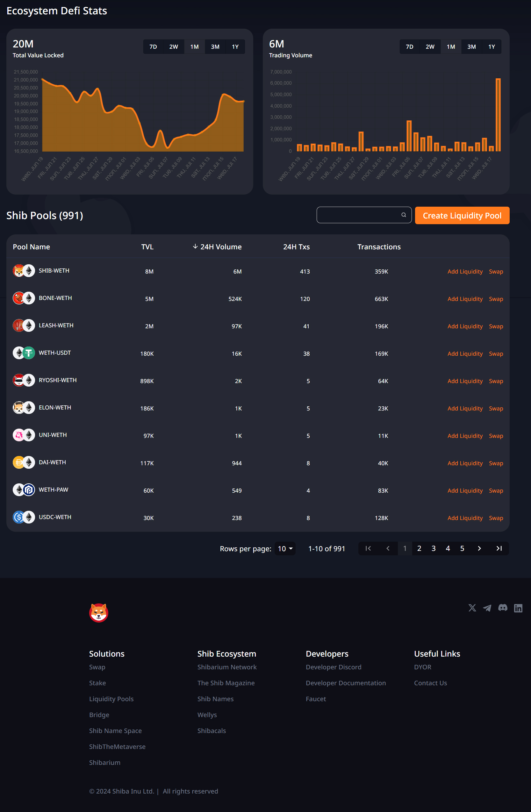Click Add Liquidity for BONE-WETH
The width and height of the screenshot is (531, 812).
pos(465,299)
